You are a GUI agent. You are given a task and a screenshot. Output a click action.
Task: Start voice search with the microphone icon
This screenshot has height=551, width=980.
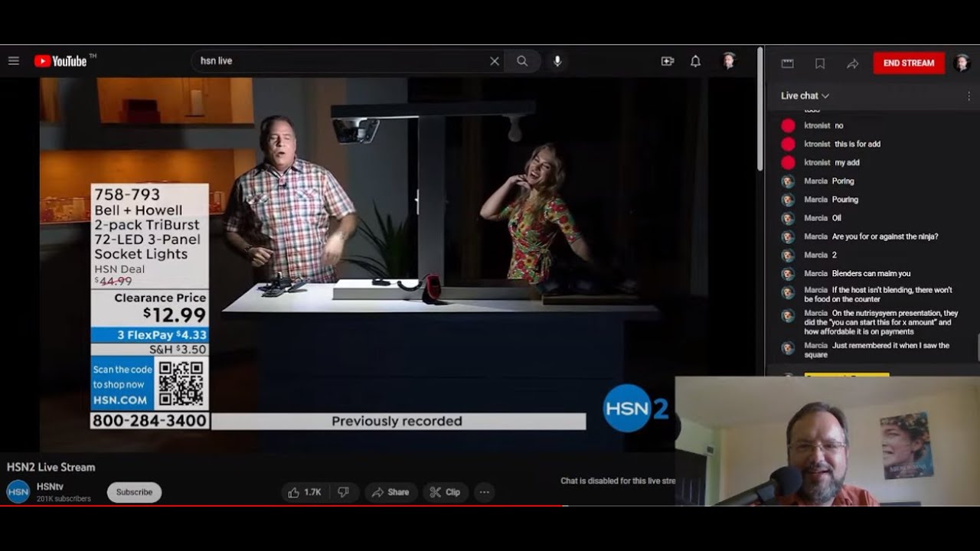click(557, 61)
